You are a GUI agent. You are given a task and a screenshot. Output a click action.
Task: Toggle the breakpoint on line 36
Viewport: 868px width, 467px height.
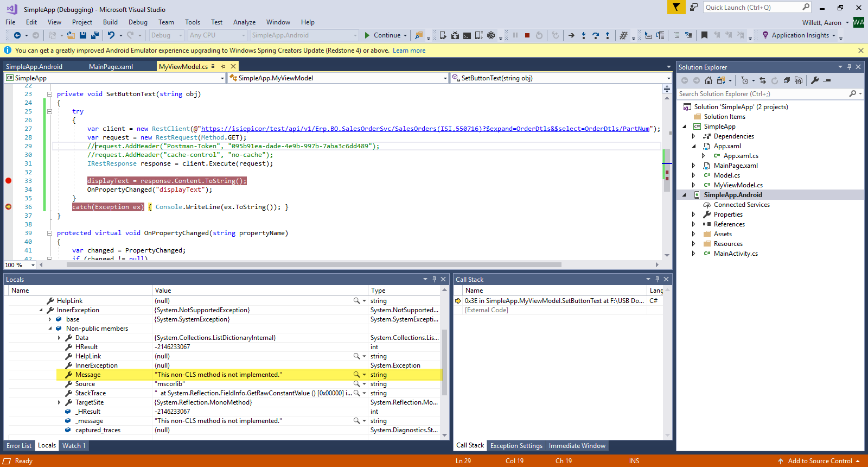pos(8,207)
